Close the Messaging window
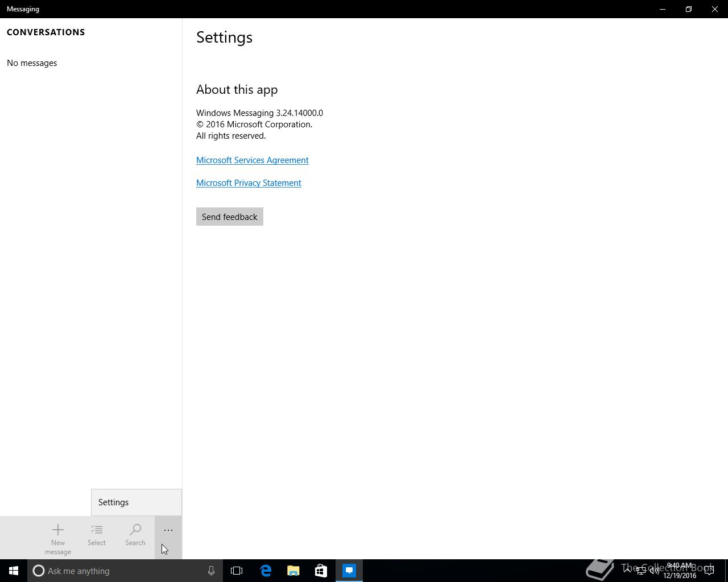The width and height of the screenshot is (728, 582). tap(715, 9)
